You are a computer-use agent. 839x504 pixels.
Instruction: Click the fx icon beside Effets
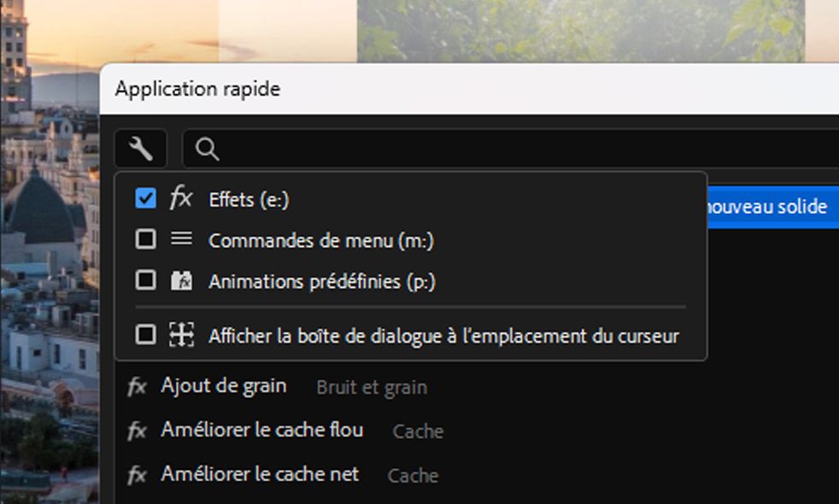tap(181, 198)
